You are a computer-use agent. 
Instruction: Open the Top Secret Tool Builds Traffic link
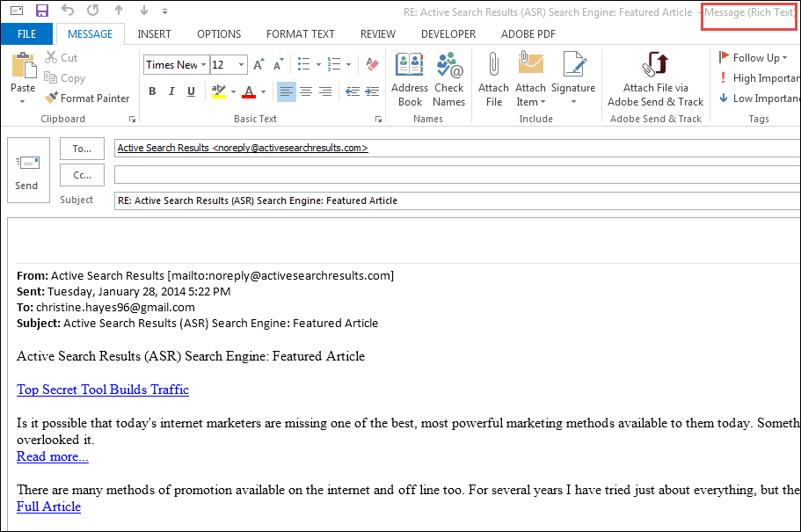click(102, 389)
